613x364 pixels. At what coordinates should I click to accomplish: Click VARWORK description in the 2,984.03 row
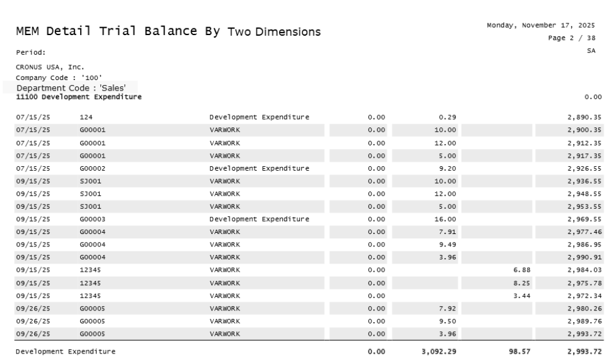pyautogui.click(x=225, y=270)
